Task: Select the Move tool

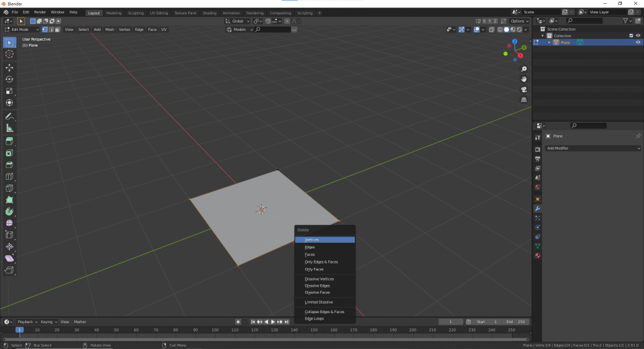Action: [9, 67]
